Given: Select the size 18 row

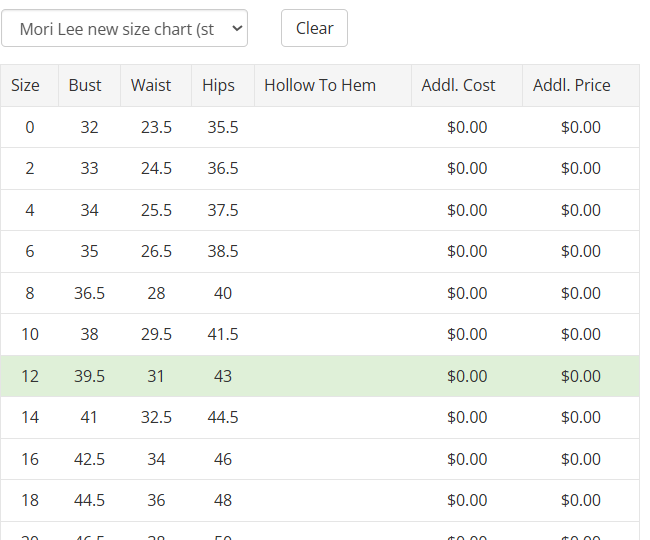Looking at the screenshot, I should 320,500.
